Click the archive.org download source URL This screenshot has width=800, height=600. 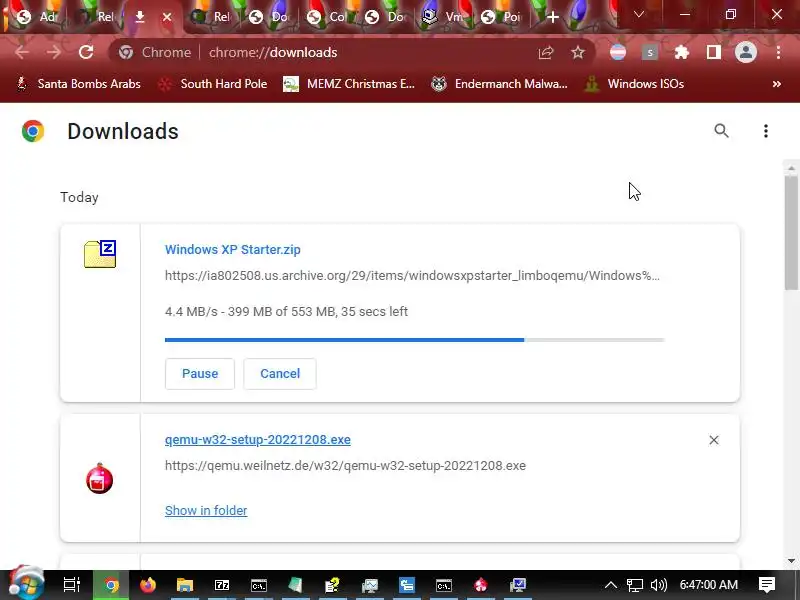[412, 276]
